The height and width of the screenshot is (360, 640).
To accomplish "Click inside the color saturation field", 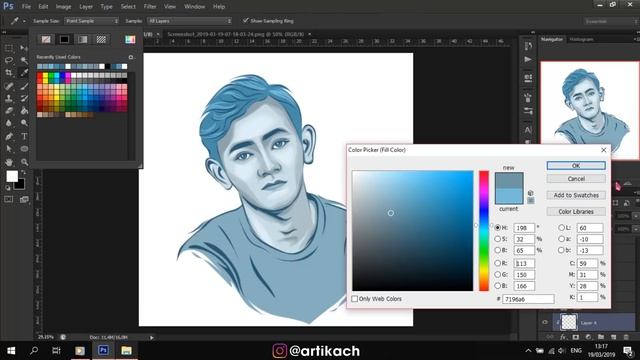I will [413, 231].
